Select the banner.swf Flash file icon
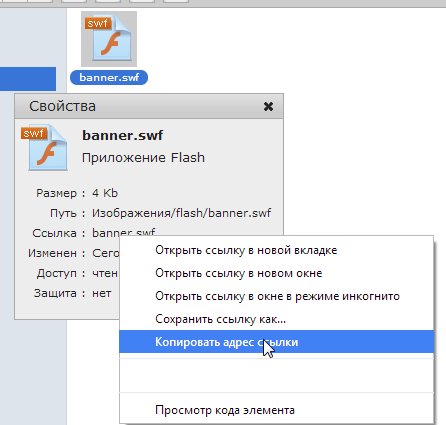 tap(109, 39)
